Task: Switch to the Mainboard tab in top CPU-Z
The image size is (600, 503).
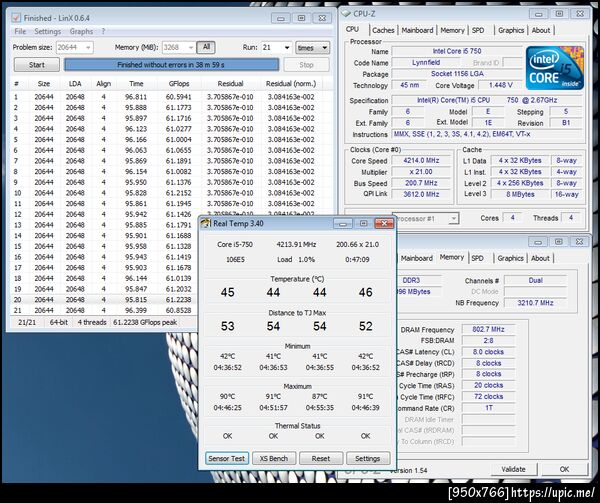Action: [417, 30]
